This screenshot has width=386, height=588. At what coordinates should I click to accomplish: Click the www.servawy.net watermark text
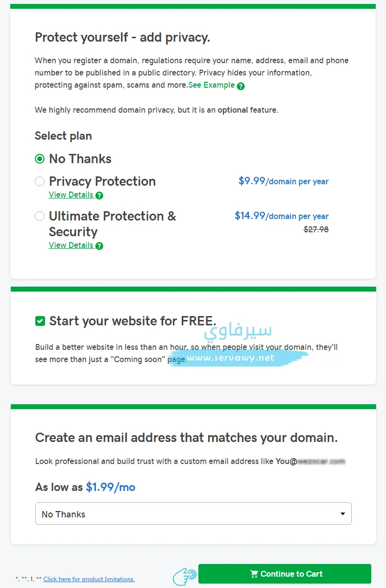click(238, 358)
